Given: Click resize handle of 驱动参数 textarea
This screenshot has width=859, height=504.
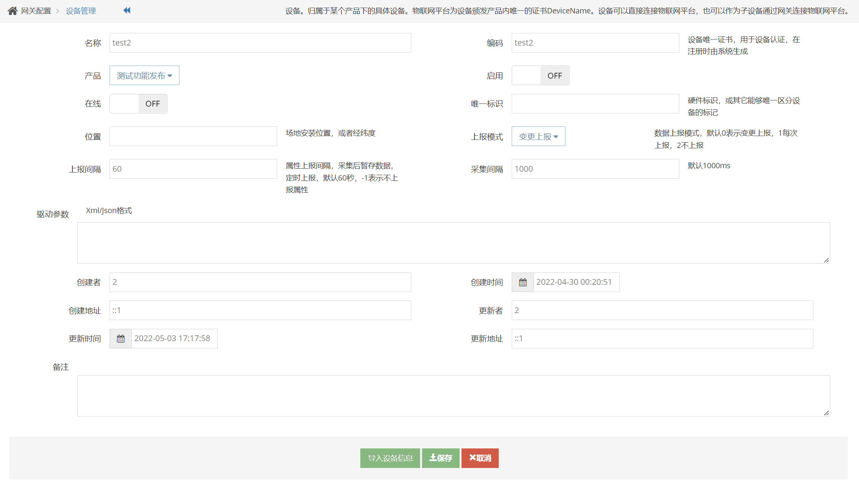Looking at the screenshot, I should (826, 260).
